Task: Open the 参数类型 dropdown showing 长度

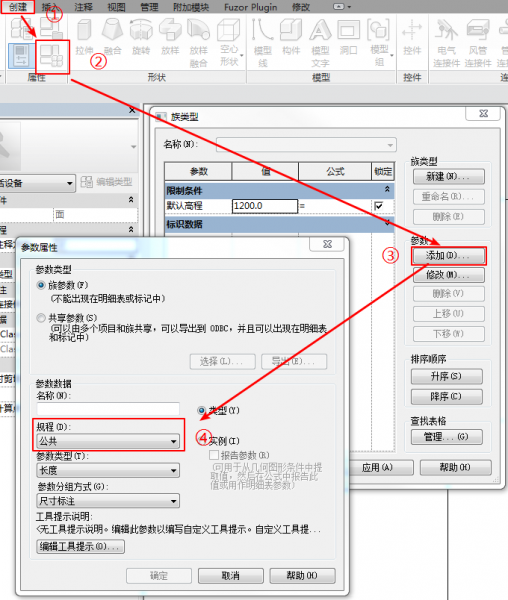Action: (x=108, y=470)
